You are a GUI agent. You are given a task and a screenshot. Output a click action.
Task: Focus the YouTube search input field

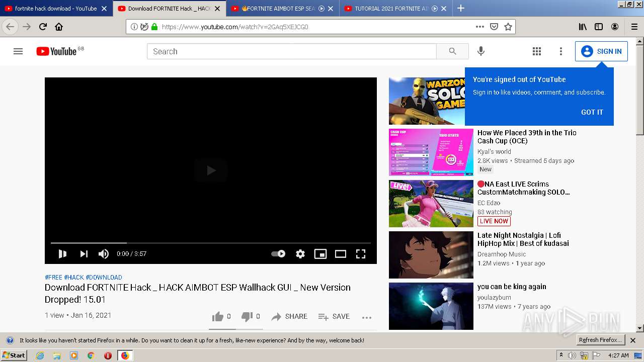[292, 51]
